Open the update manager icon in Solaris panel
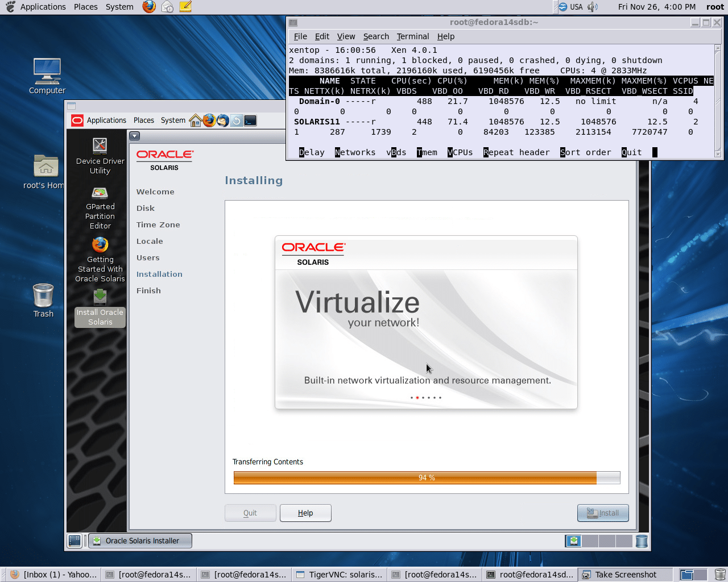 (236, 120)
